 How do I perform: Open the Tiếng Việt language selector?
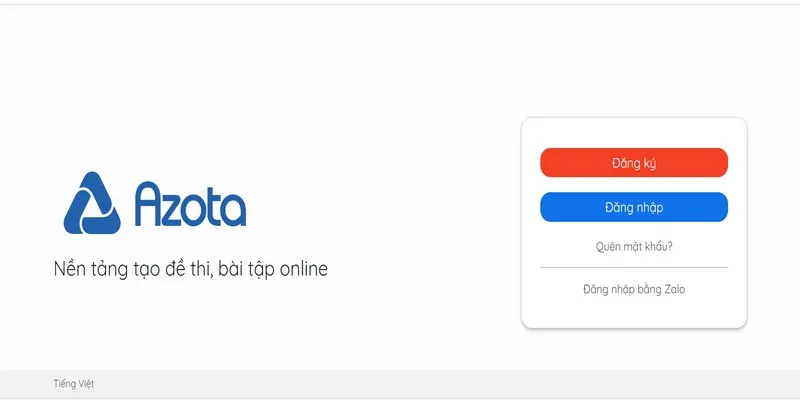pyautogui.click(x=73, y=384)
